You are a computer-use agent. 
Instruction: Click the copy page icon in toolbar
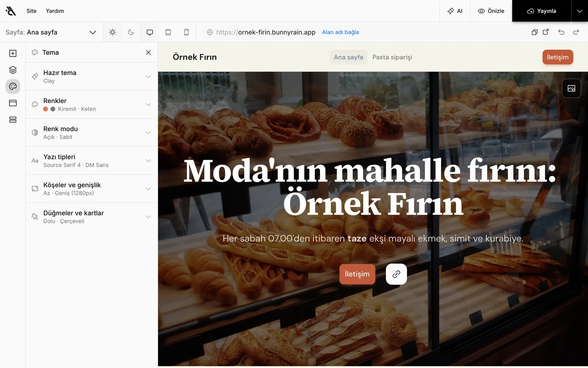click(535, 32)
